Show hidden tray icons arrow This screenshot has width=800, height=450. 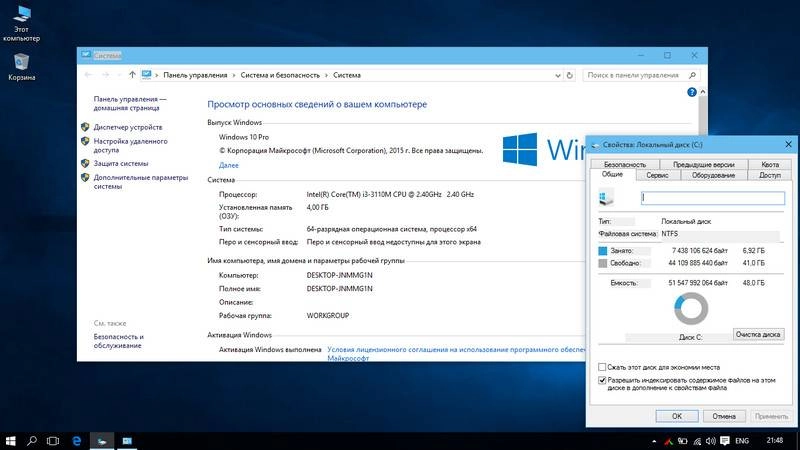click(x=654, y=441)
